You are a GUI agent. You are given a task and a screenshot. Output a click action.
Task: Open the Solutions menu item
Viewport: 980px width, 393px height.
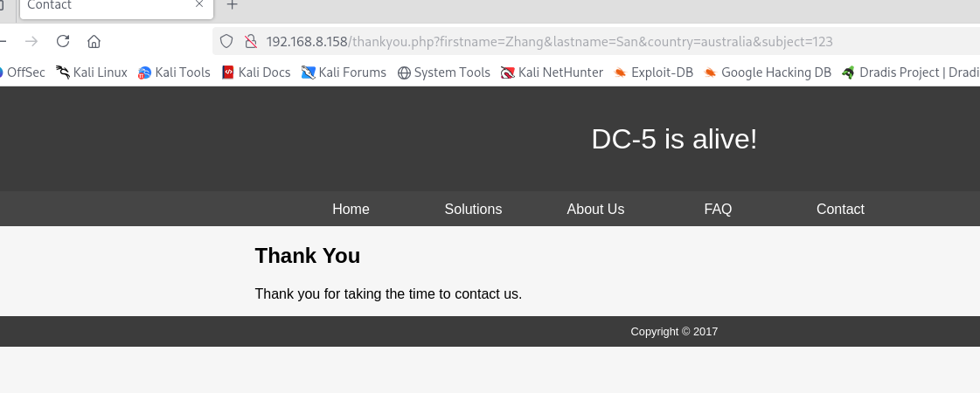tap(473, 209)
